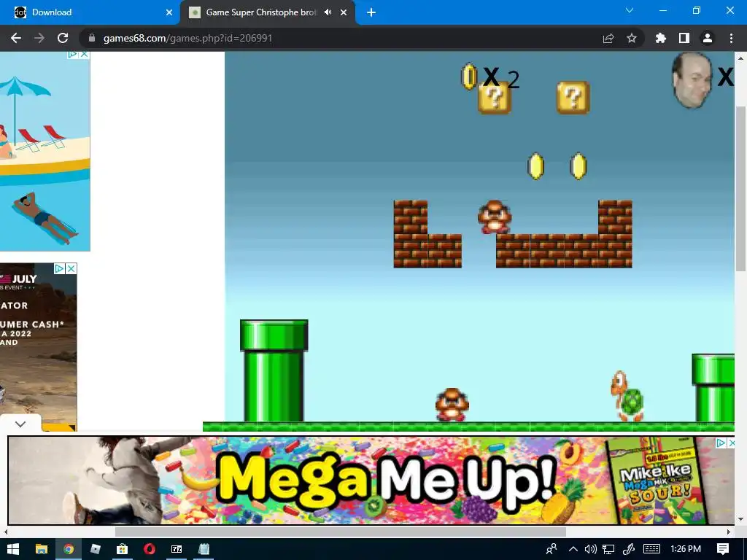Click the tall green pipe on left

[274, 370]
